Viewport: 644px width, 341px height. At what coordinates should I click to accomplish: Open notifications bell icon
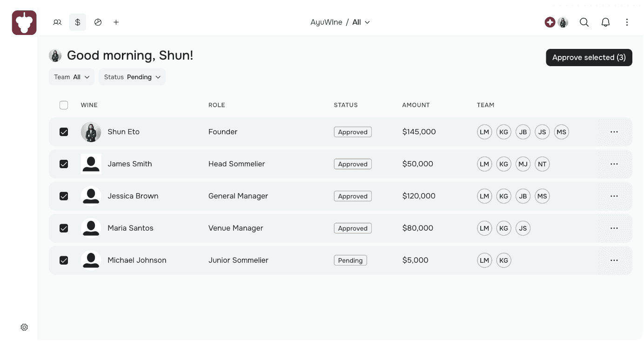tap(605, 22)
